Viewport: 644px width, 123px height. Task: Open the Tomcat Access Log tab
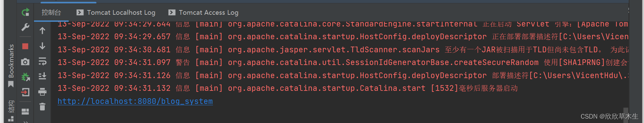[203, 12]
